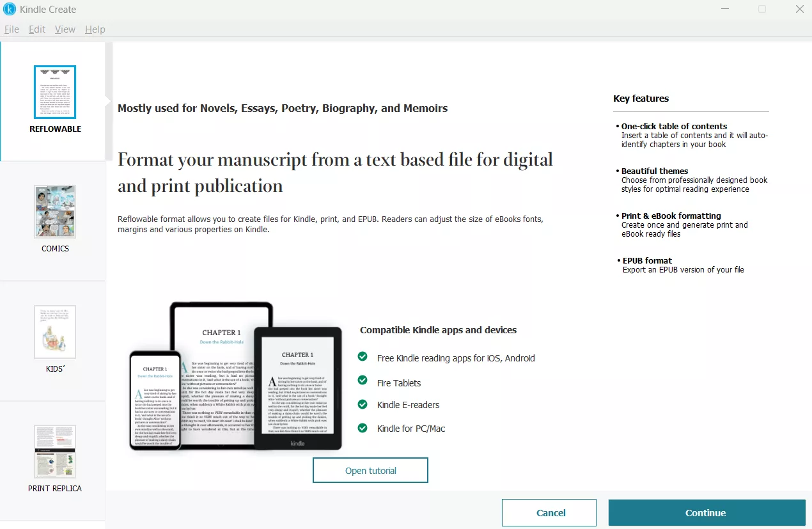Viewport: 812px width, 529px height.
Task: Click the Cancel button
Action: (x=549, y=512)
